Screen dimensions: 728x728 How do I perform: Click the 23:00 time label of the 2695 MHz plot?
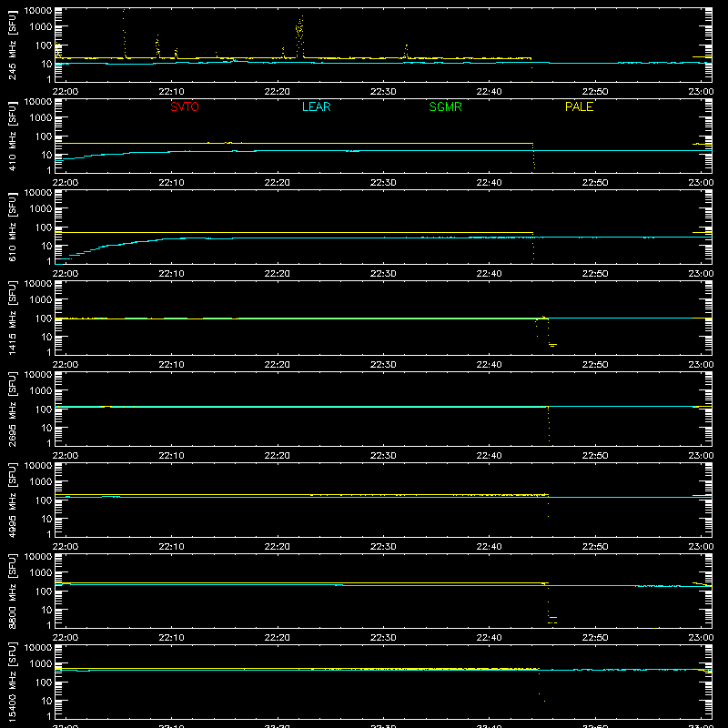click(701, 456)
